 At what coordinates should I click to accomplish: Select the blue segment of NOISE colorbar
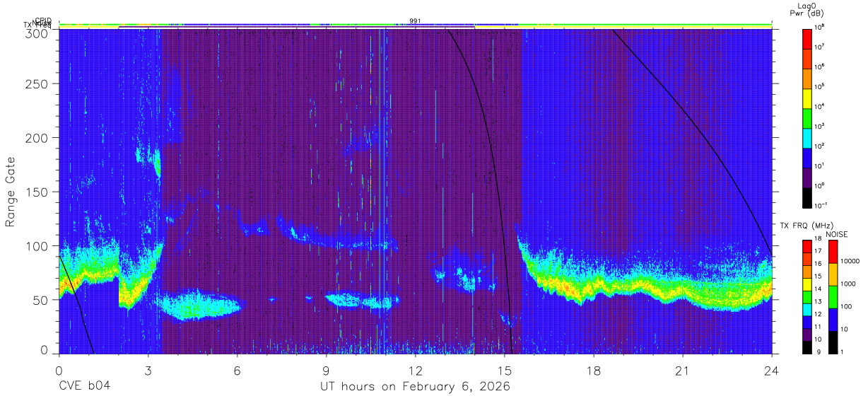tap(832, 320)
